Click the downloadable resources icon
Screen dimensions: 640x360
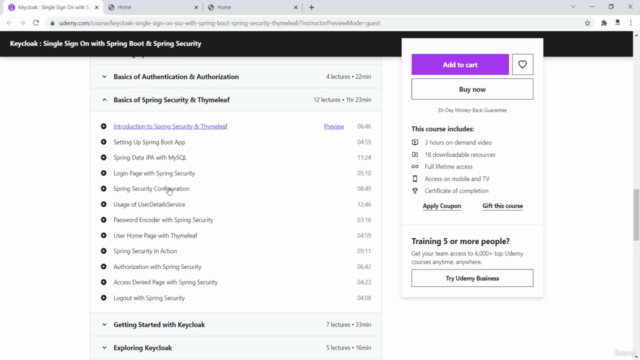415,155
